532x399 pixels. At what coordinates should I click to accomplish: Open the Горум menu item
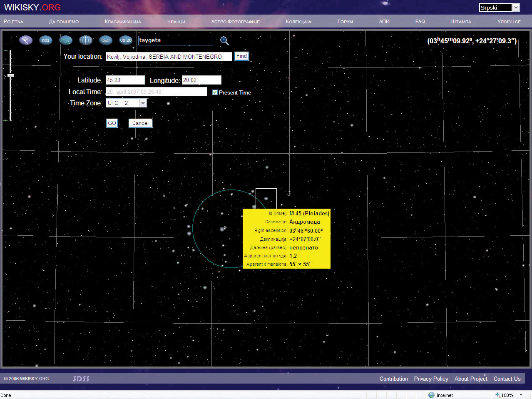pos(345,22)
